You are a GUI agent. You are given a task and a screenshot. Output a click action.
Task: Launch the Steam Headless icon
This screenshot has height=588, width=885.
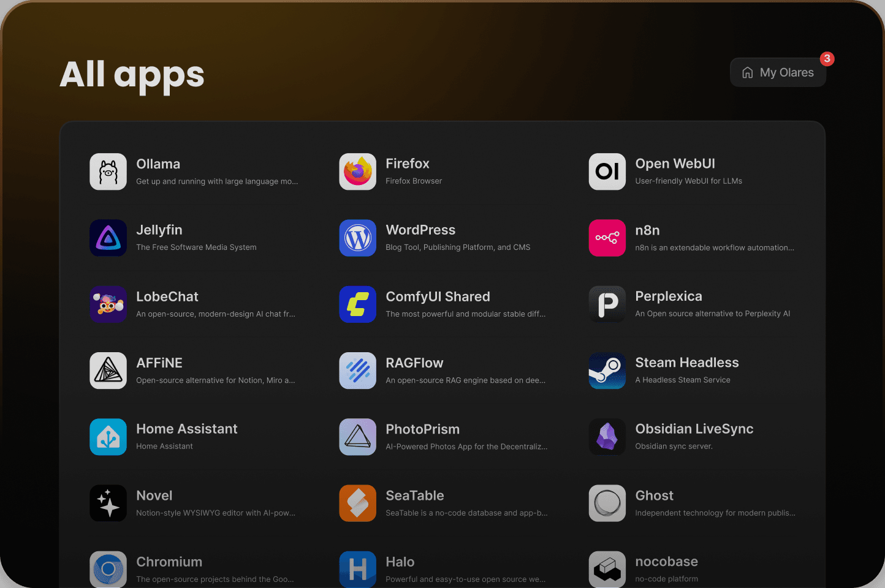607,371
